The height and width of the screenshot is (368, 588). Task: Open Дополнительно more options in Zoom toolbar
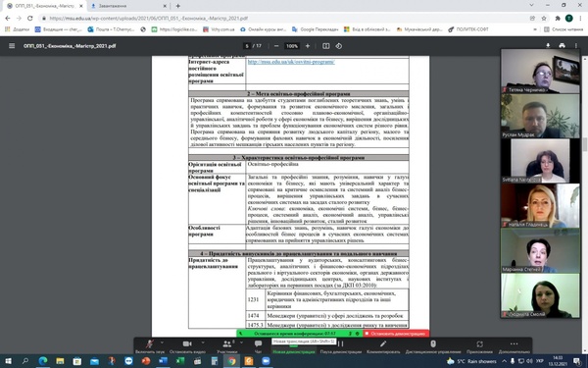[514, 346]
